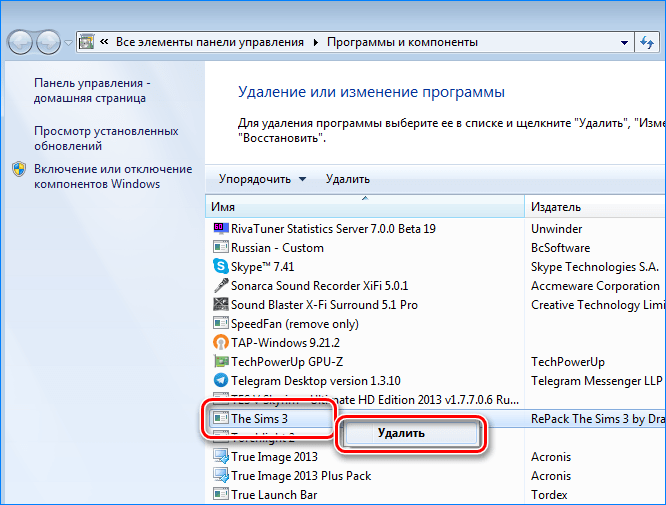Go forward with the Forward arrow button
Viewport: 666px width, 505px height.
tap(48, 42)
